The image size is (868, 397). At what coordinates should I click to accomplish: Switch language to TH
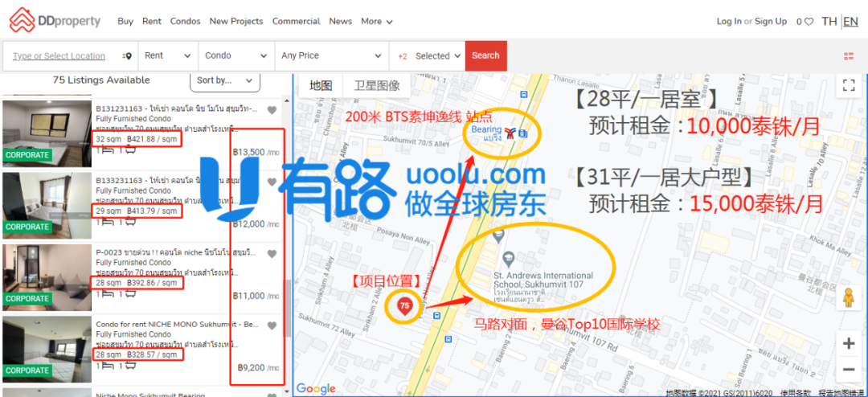point(829,22)
